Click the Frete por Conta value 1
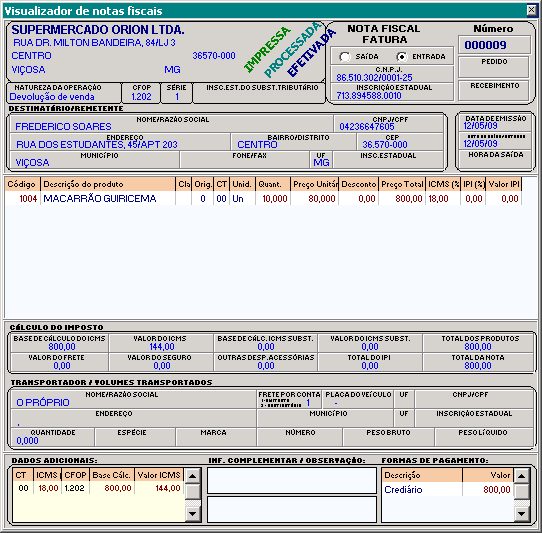The image size is (542, 533). coord(308,403)
